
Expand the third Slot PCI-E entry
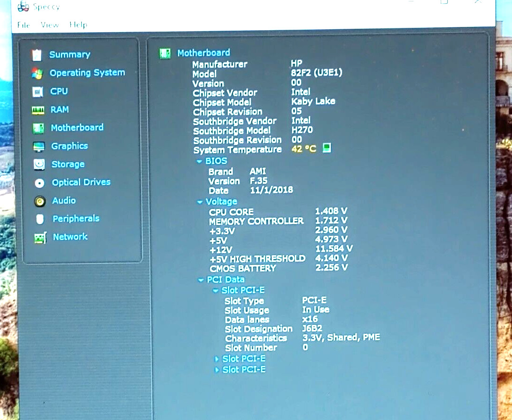[x=217, y=370]
